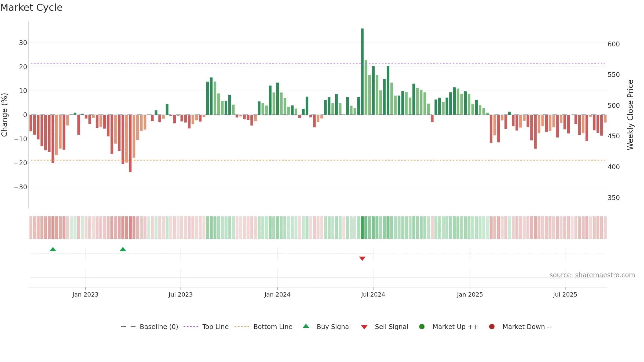The image size is (644, 362).
Task: Click the source: sharemaestro.com text
Action: click(x=592, y=275)
